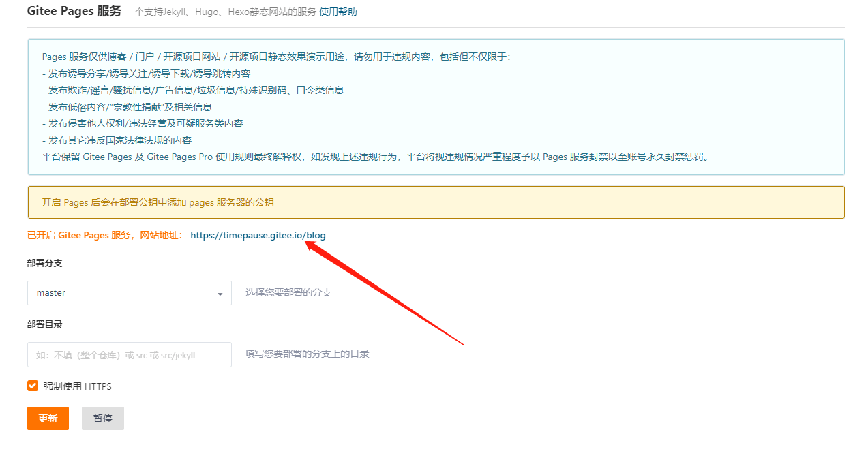Click the 填写您要部署的分支上的目录 hint text
This screenshot has height=464, width=868.
pos(308,354)
